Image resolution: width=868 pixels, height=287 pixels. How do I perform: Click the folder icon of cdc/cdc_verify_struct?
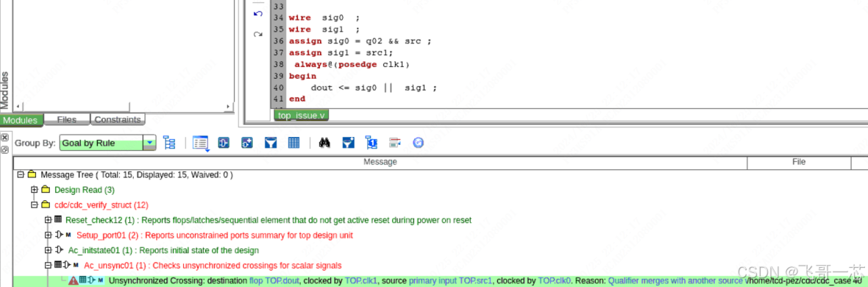click(x=46, y=205)
